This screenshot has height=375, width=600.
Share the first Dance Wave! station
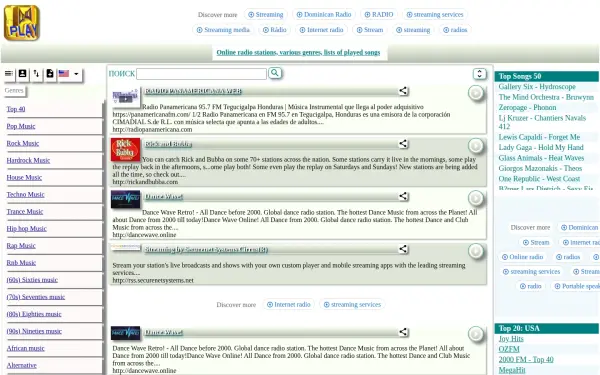(403, 196)
